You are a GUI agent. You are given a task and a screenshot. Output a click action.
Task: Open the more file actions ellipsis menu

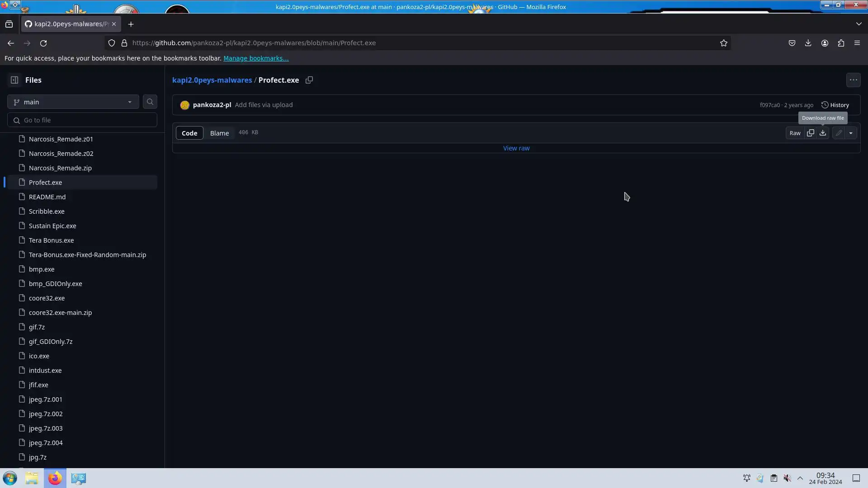click(853, 80)
